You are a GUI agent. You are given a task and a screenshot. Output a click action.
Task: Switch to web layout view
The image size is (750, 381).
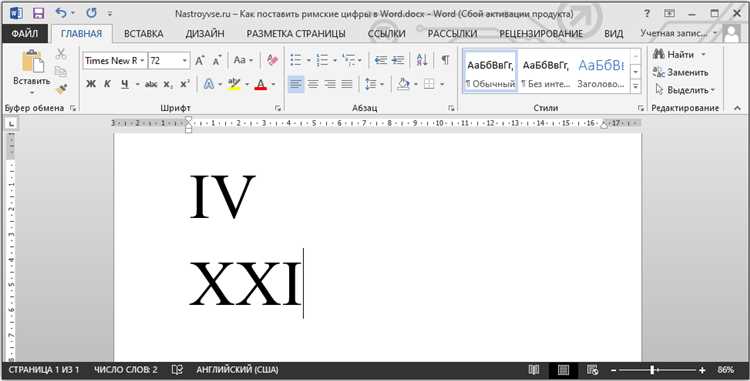(592, 370)
